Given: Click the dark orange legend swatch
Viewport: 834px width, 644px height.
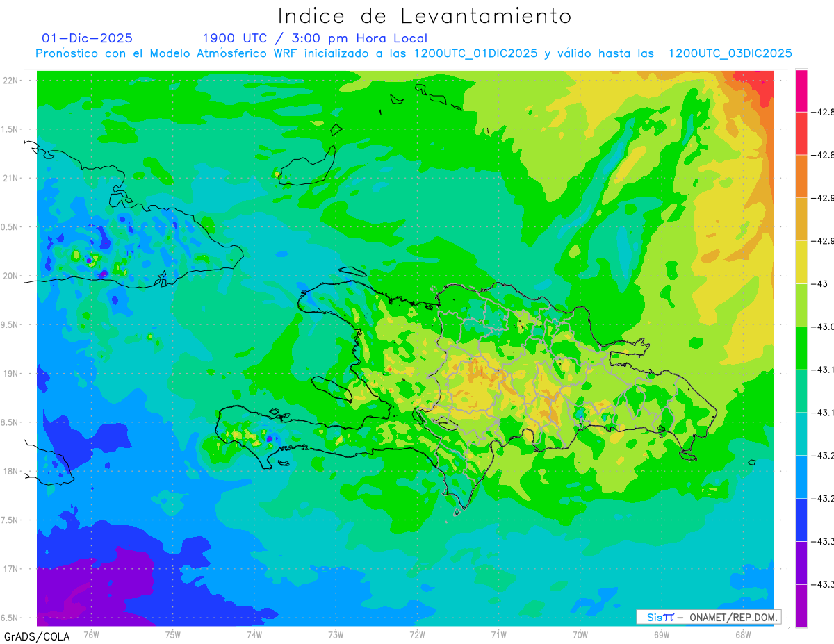Looking at the screenshot, I should tap(801, 176).
